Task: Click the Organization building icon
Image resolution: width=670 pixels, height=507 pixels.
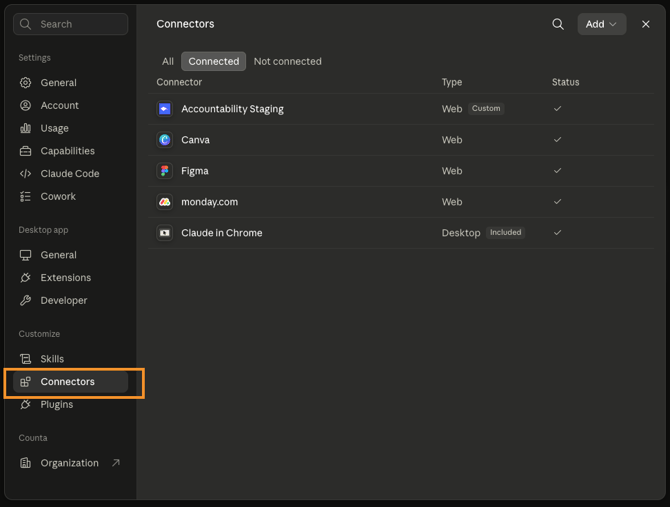Action: (x=26, y=463)
